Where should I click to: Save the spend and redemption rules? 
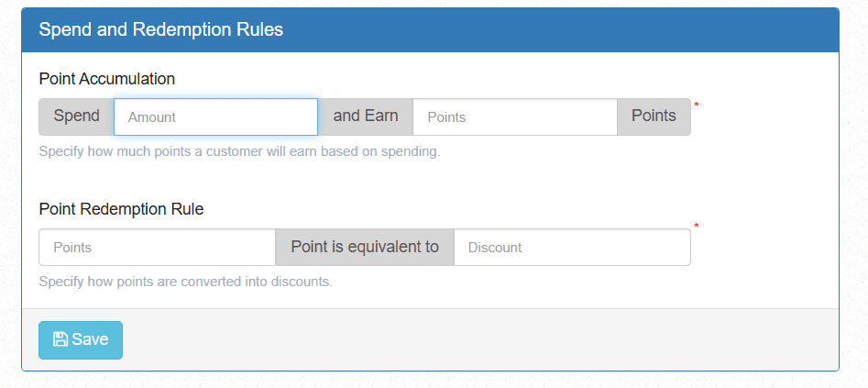pos(81,339)
